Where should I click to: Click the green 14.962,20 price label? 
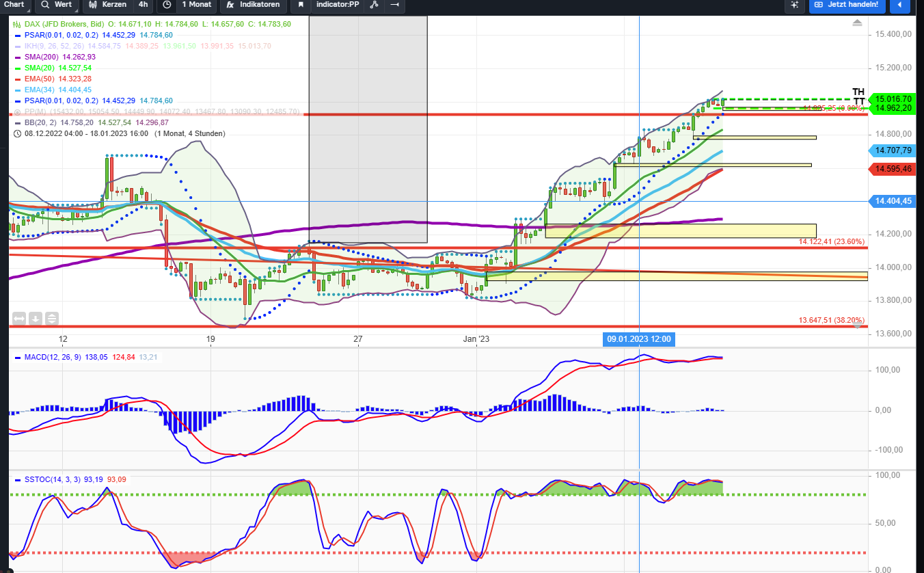pyautogui.click(x=893, y=108)
